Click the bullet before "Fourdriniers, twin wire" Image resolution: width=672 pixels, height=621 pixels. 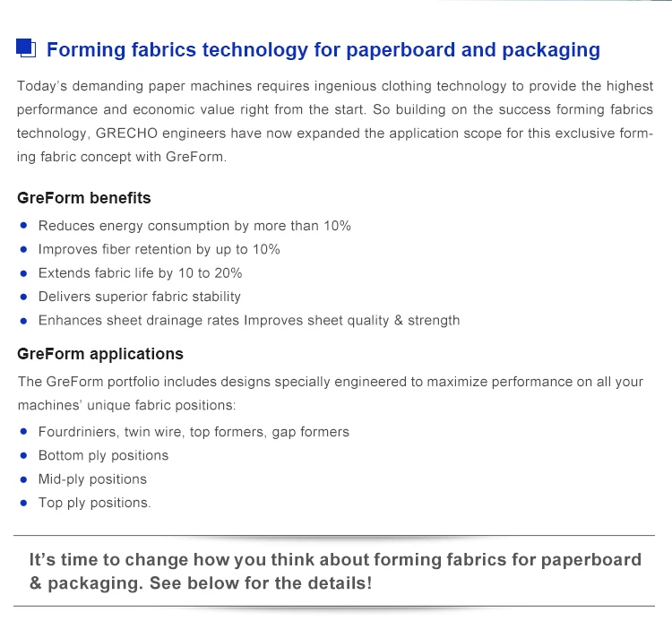pos(24,432)
